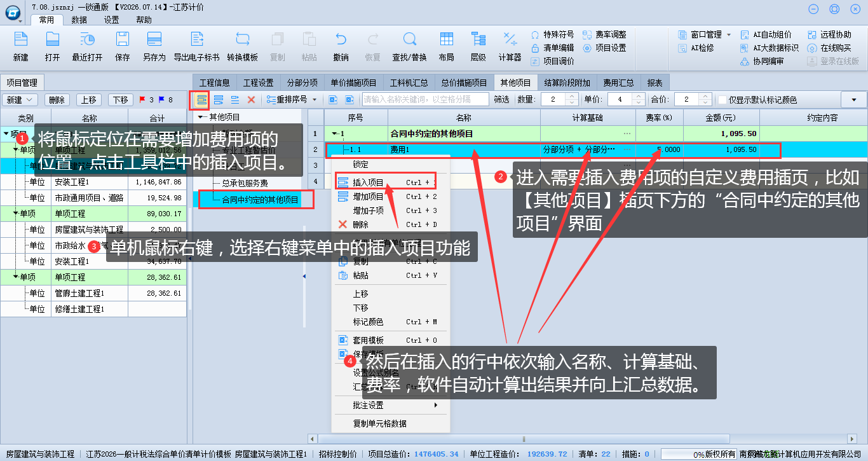
Task: Collapse the 单项 node with total 28,362.61
Action: click(x=16, y=277)
